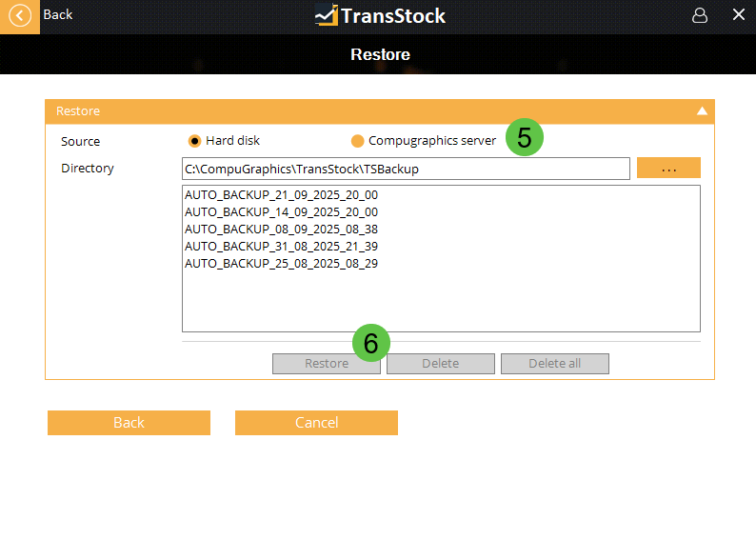Choose the AUTO_BACKUP_08_09_2025_08_38 entry

tap(281, 229)
